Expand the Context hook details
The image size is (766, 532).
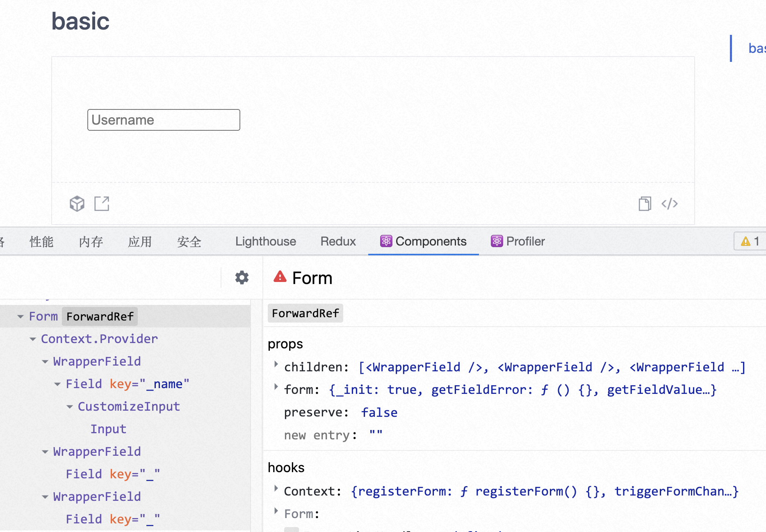276,488
